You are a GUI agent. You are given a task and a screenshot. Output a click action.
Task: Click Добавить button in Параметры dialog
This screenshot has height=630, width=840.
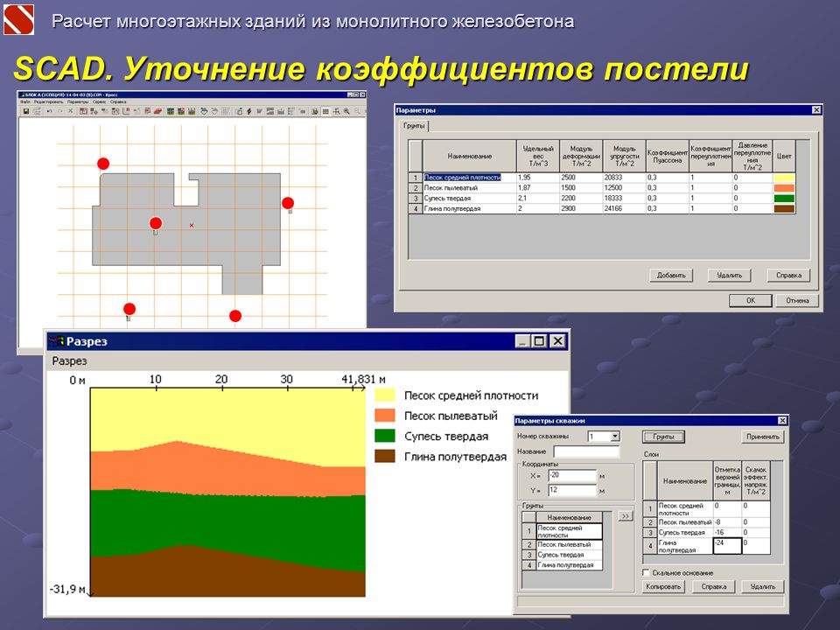671,276
